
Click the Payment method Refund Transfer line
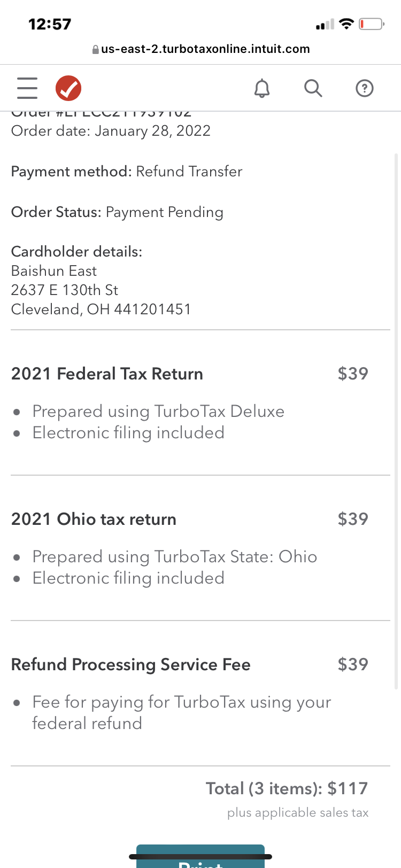pyautogui.click(x=127, y=172)
